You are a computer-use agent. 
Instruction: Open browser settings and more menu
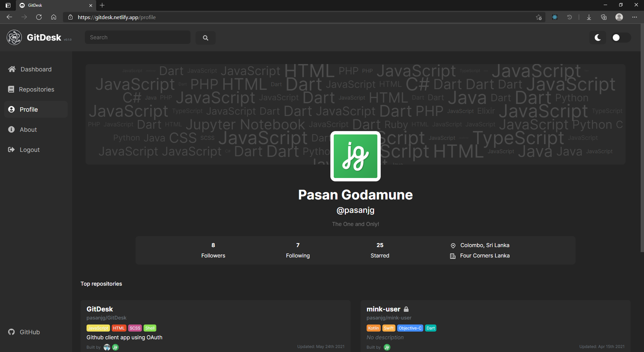coord(635,17)
